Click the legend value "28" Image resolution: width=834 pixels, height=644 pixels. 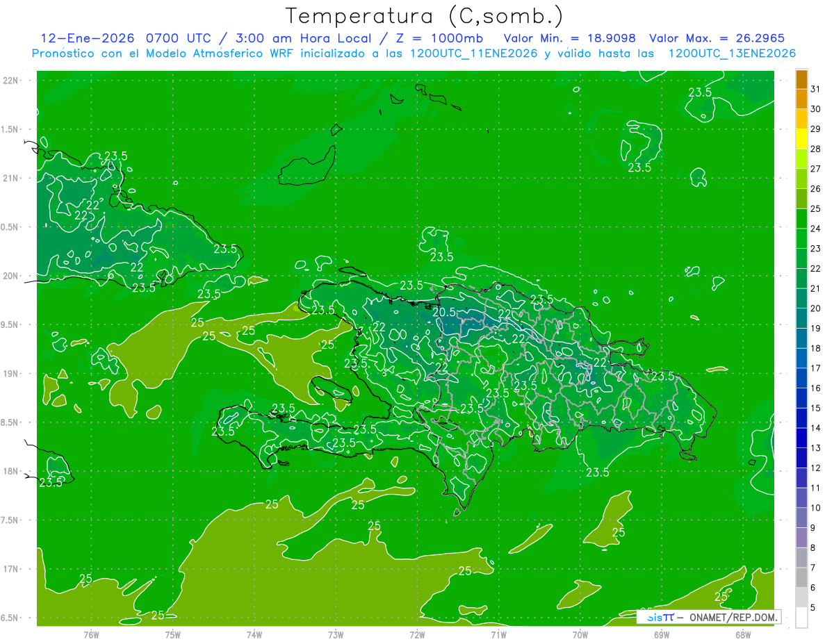816,149
